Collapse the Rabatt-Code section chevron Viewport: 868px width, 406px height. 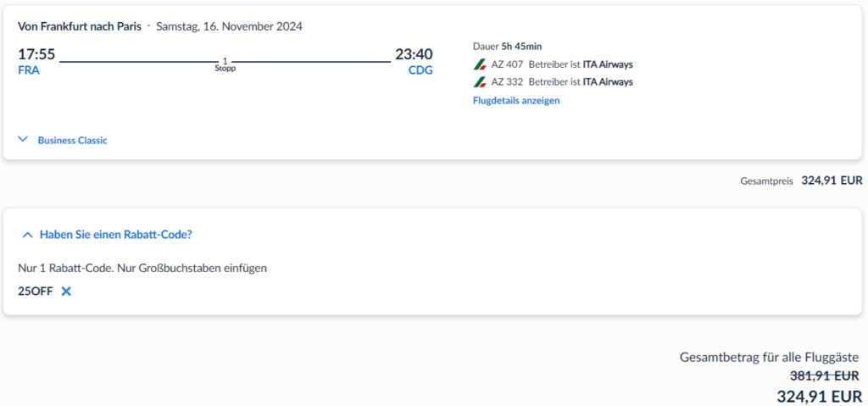pos(27,235)
